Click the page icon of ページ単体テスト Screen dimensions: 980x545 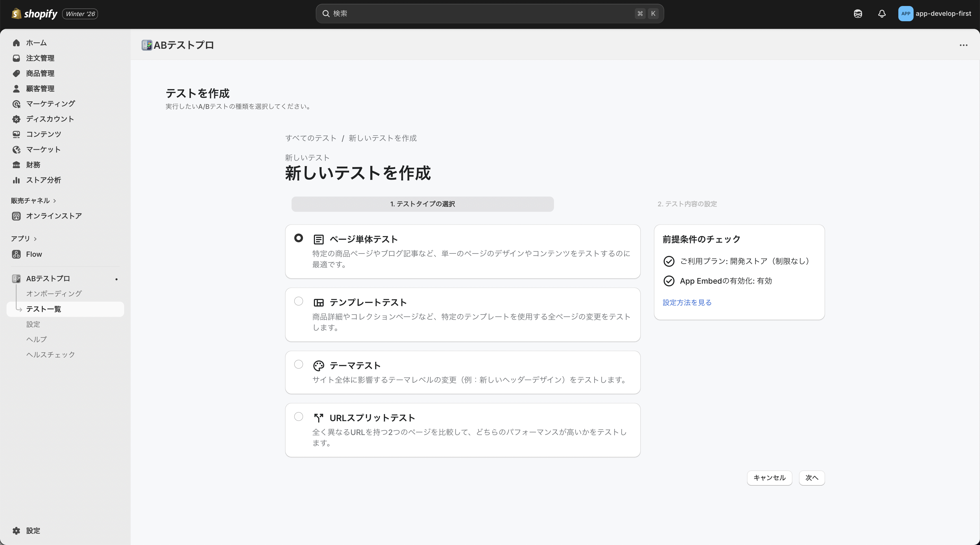pyautogui.click(x=318, y=239)
